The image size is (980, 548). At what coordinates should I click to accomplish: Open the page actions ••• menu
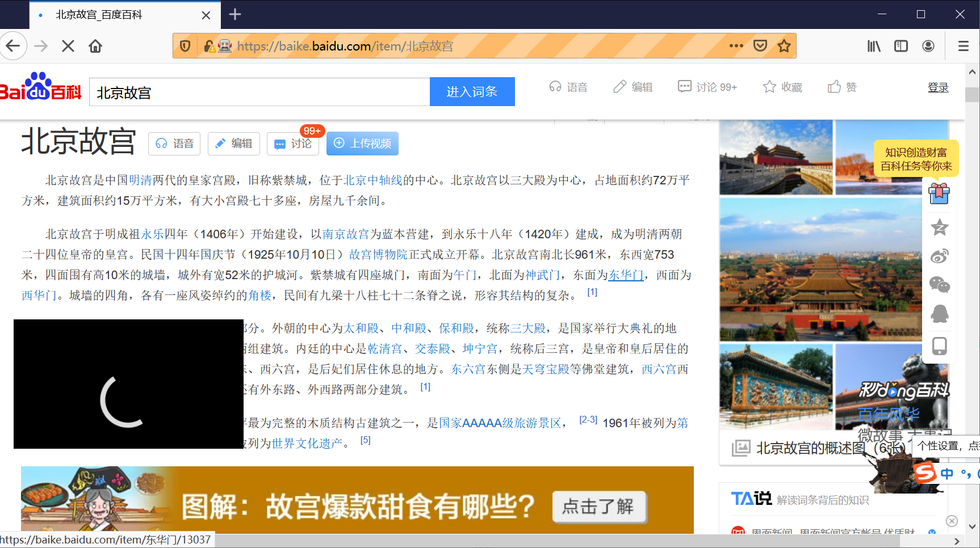pyautogui.click(x=736, y=46)
